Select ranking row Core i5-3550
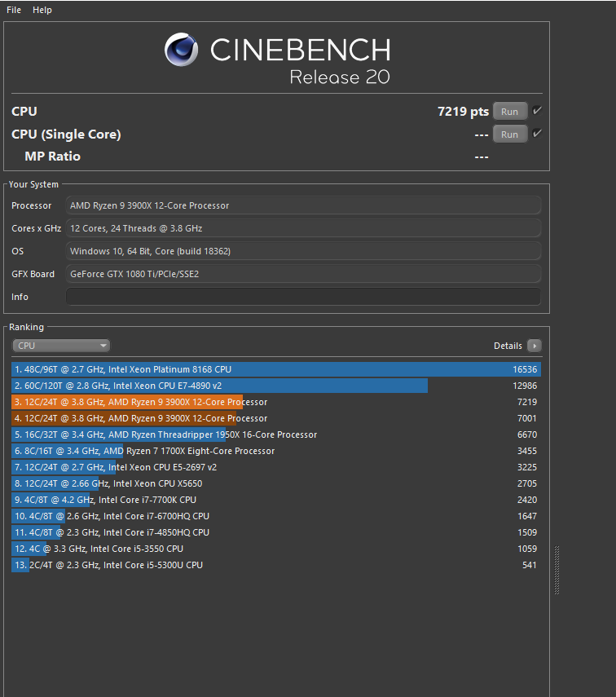The height and width of the screenshot is (697, 616). pos(276,549)
